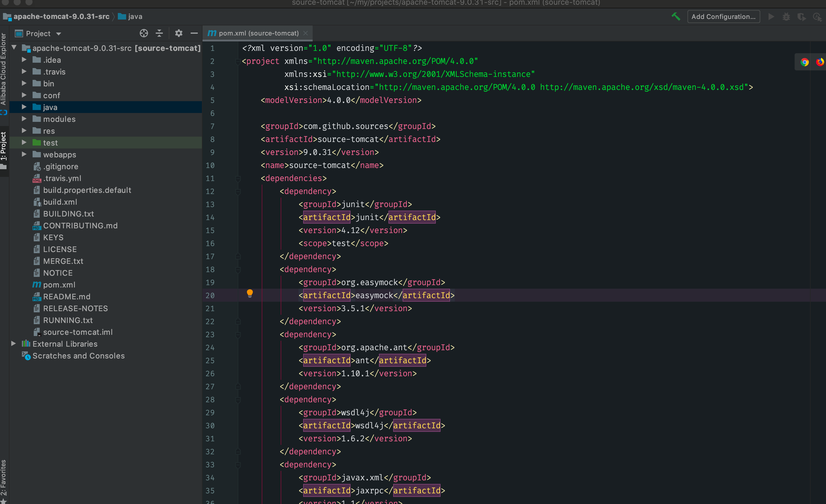Screen dimensions: 826x504
Task: Click the Debug bug icon
Action: tap(786, 16)
